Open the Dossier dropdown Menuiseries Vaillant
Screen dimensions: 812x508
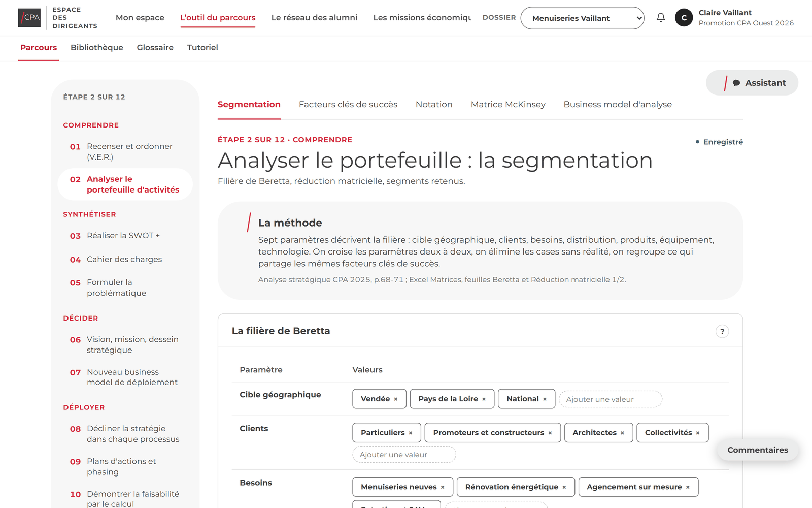pyautogui.click(x=582, y=18)
